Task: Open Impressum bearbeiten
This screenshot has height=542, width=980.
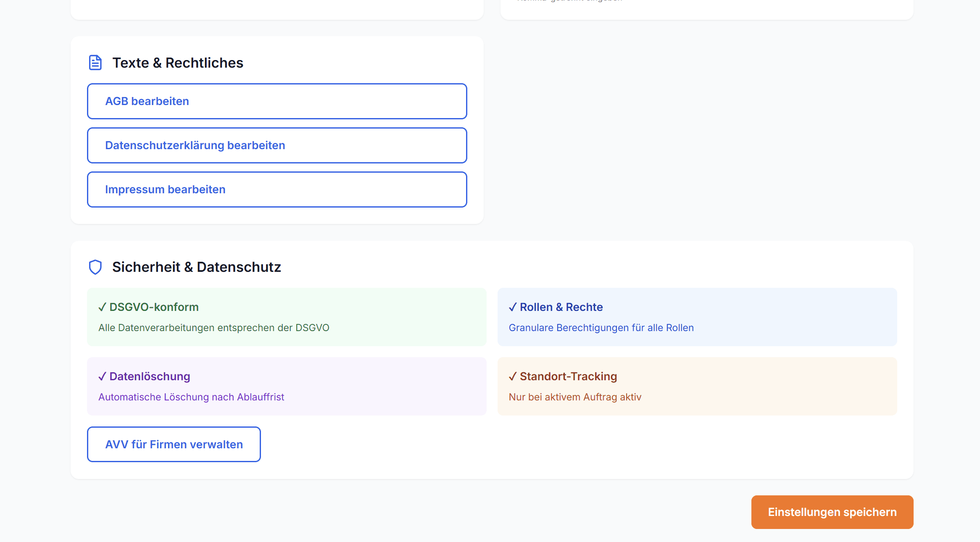Action: coord(277,189)
